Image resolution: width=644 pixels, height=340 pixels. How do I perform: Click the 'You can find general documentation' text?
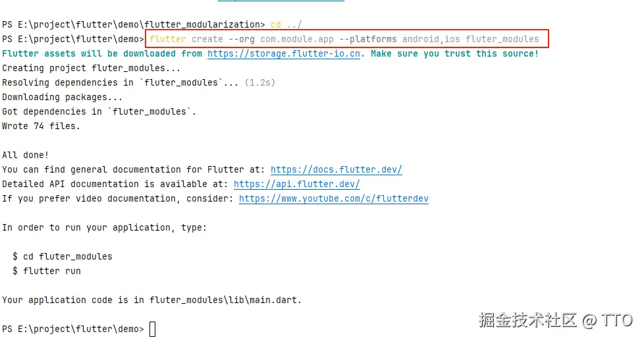coord(134,170)
